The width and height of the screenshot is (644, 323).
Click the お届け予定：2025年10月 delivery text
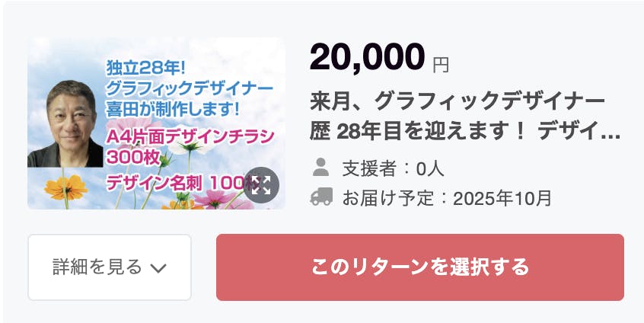pyautogui.click(x=446, y=198)
